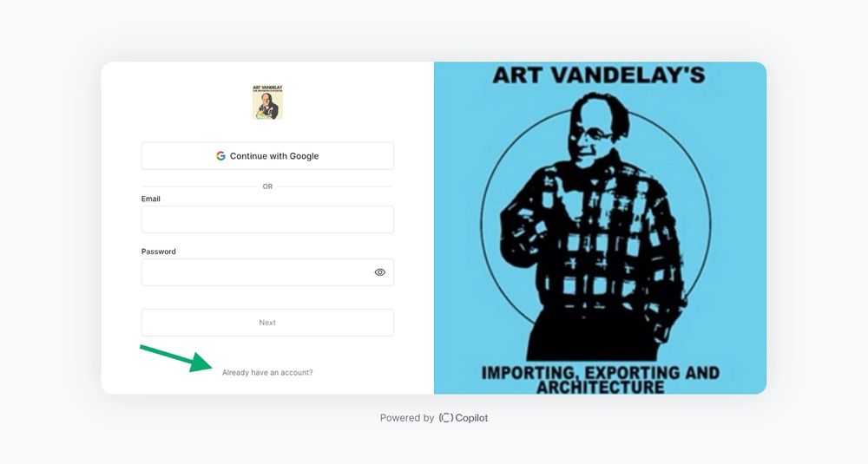Click the Copilot logo icon in footer
The height and width of the screenshot is (464, 868).
(x=445, y=417)
